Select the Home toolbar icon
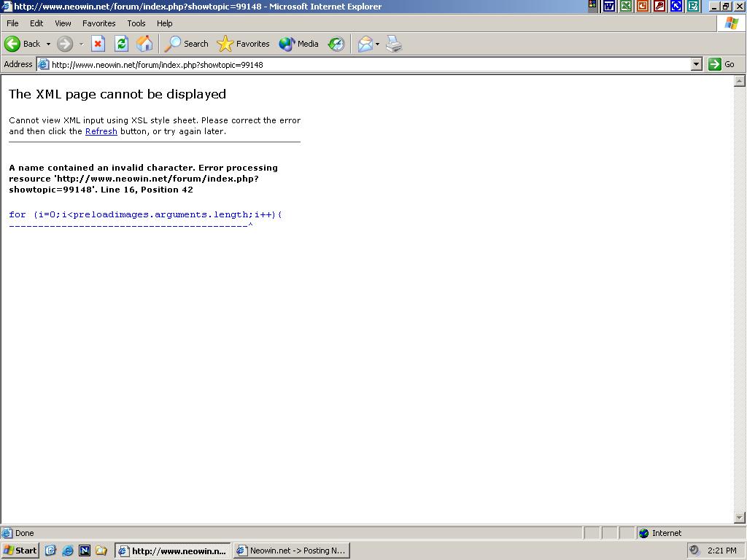This screenshot has width=747, height=560. tap(144, 44)
